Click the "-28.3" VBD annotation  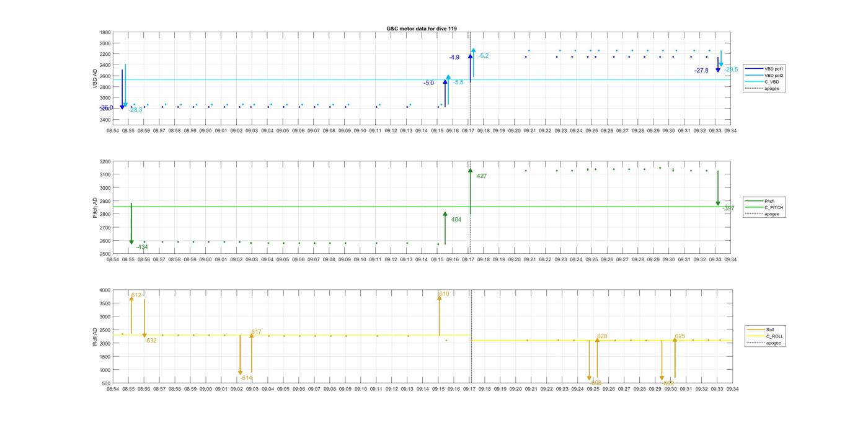[x=135, y=110]
